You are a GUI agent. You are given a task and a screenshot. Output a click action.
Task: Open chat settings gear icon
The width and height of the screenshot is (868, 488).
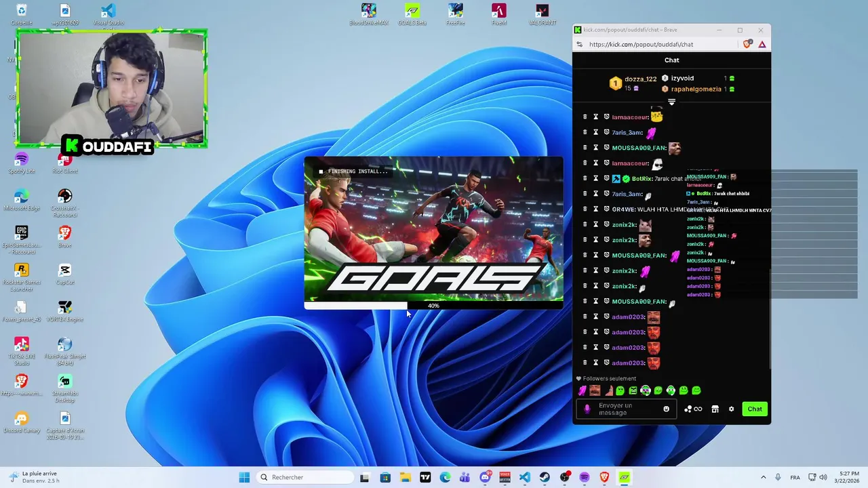(731, 409)
